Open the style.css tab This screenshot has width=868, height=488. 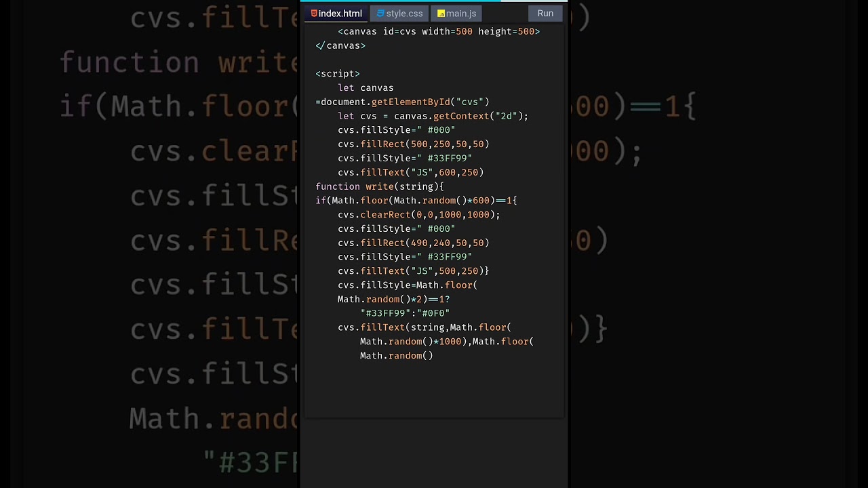(400, 14)
